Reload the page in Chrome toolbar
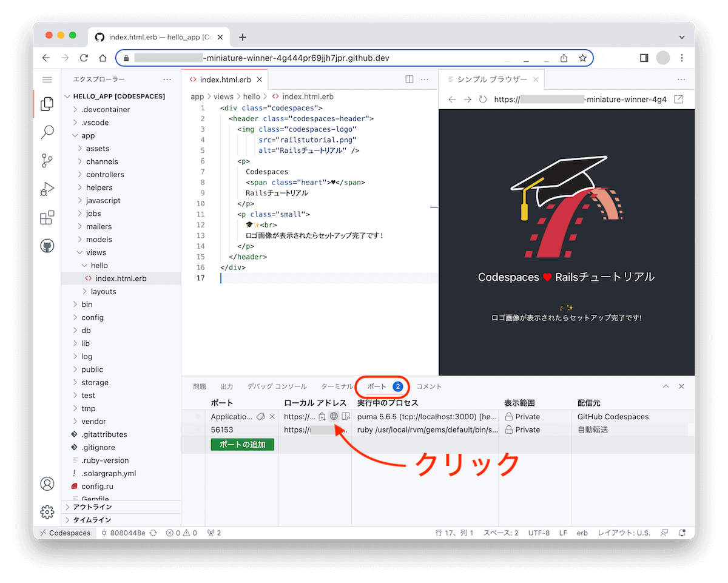Image resolution: width=728 pixels, height=583 pixels. coord(84,58)
